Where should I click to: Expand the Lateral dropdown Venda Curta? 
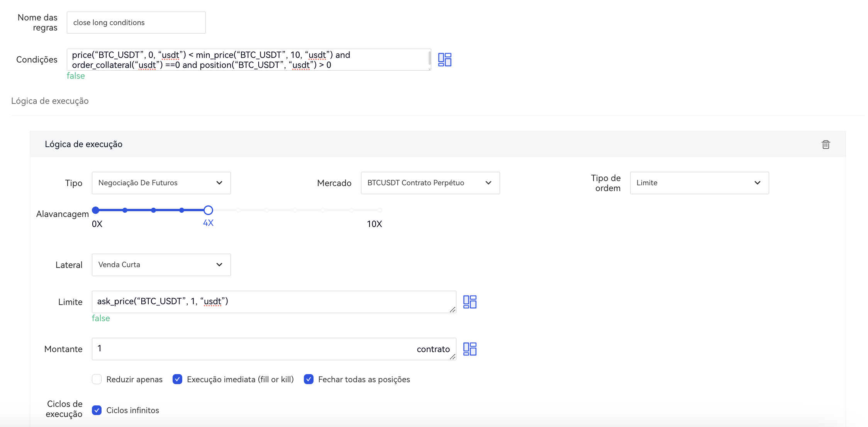161,265
